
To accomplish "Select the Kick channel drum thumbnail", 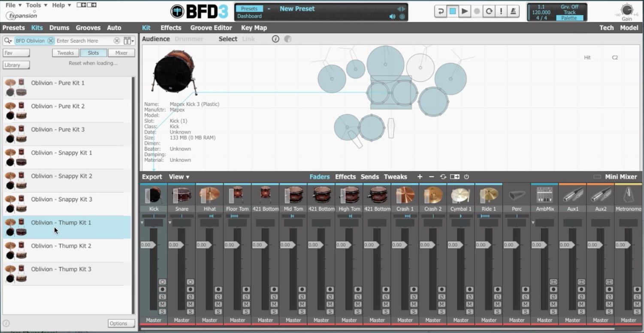I will (154, 195).
